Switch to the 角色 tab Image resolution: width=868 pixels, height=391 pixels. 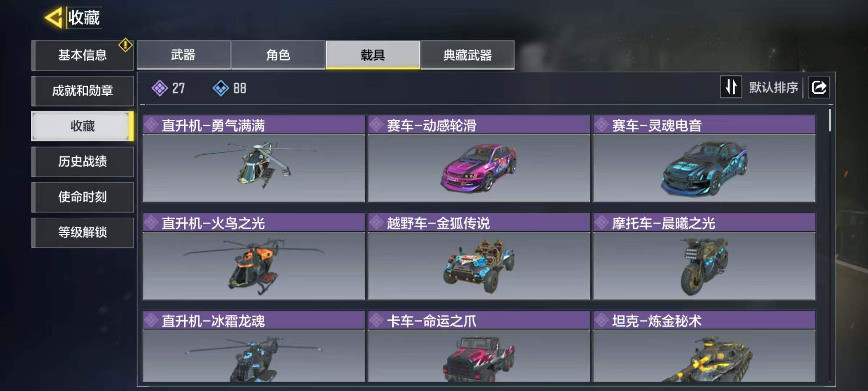click(x=278, y=55)
